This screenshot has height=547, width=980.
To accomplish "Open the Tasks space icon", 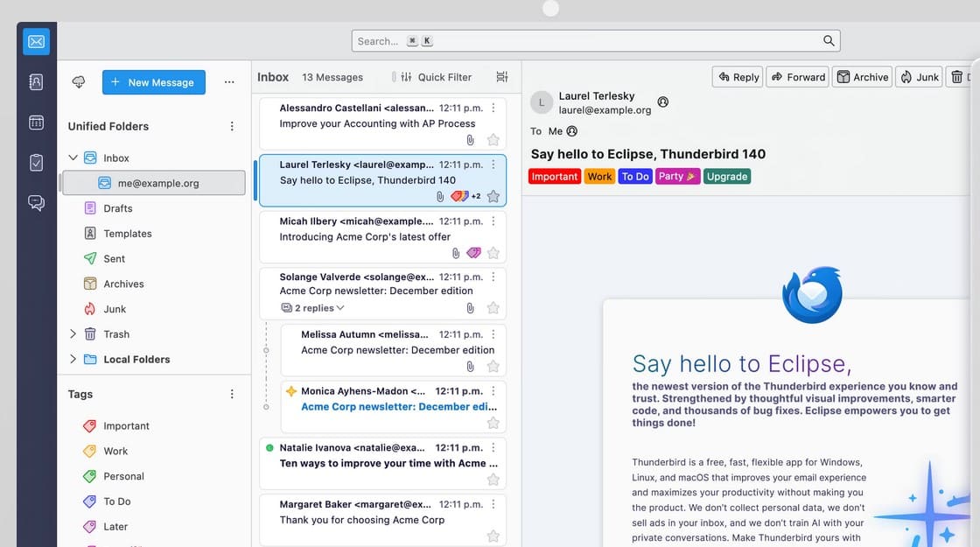I will point(36,163).
